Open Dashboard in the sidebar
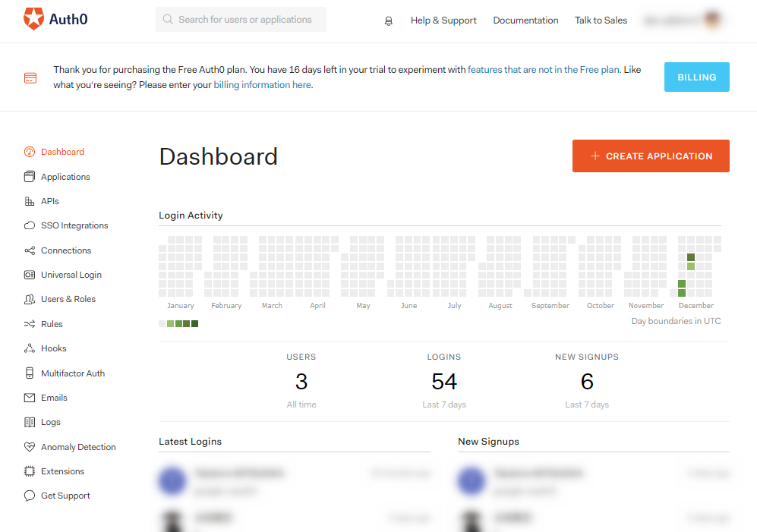757x532 pixels. coord(62,152)
